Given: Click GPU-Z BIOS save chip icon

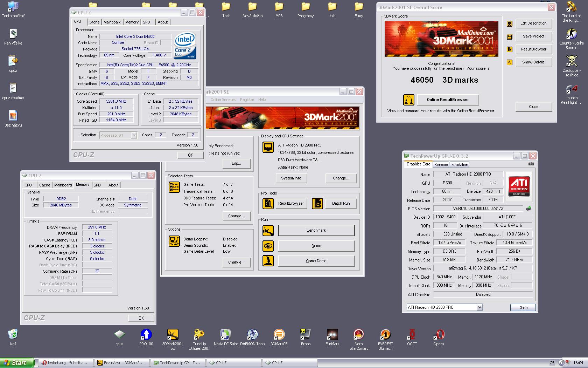Looking at the screenshot, I should coord(528,209).
